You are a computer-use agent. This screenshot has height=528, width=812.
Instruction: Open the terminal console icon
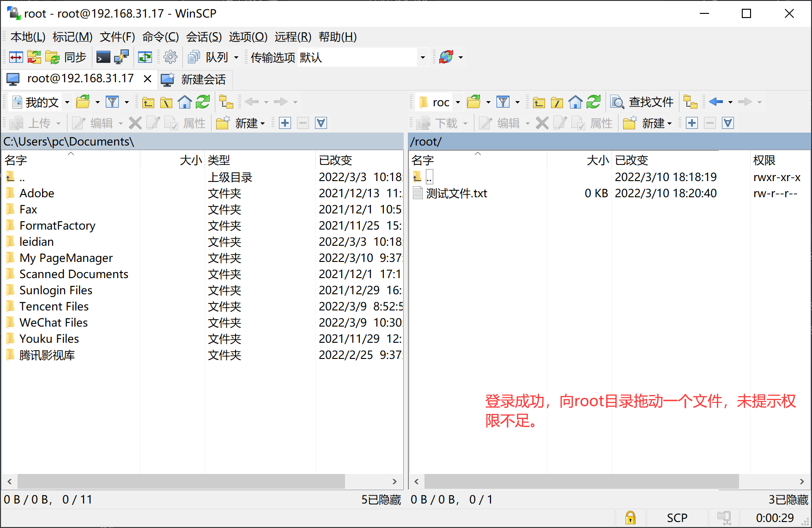(103, 57)
